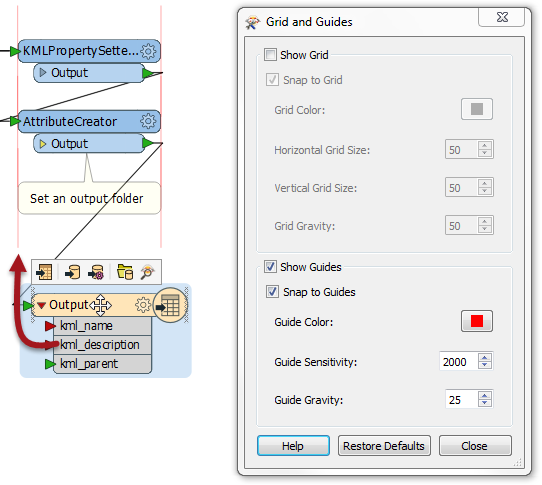Expand the KMLPropertySetter Output port

click(43, 73)
